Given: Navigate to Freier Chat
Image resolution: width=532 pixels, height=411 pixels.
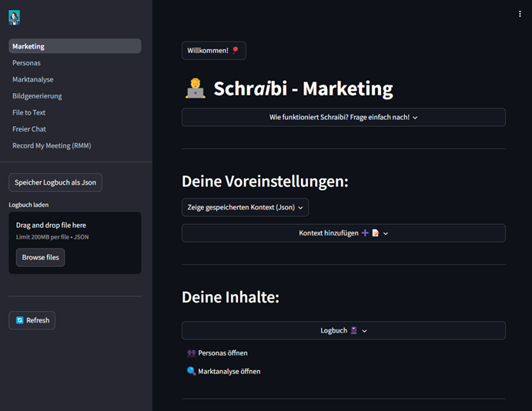Looking at the screenshot, I should point(29,129).
